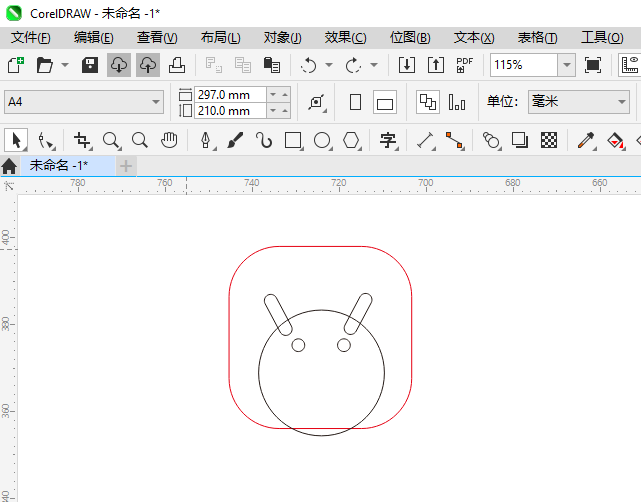This screenshot has height=502, width=641.
Task: Select the Pick tool arrow
Action: pos(16,141)
